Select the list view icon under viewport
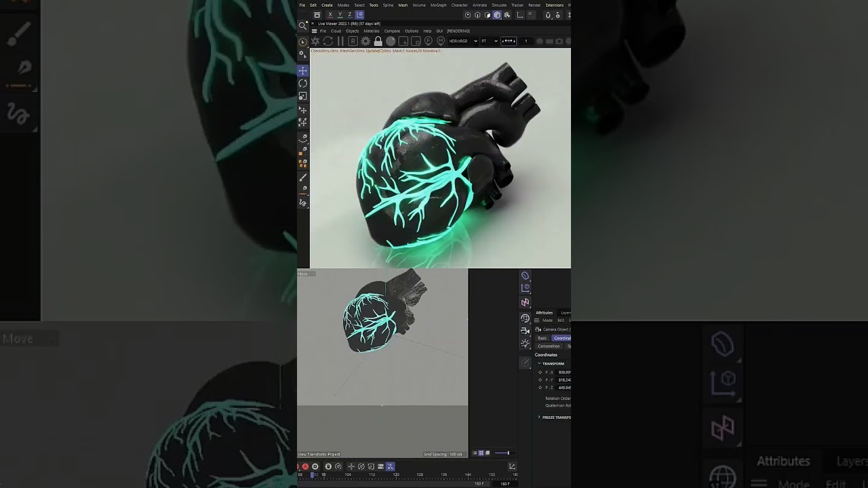This screenshot has height=488, width=868. click(x=475, y=453)
